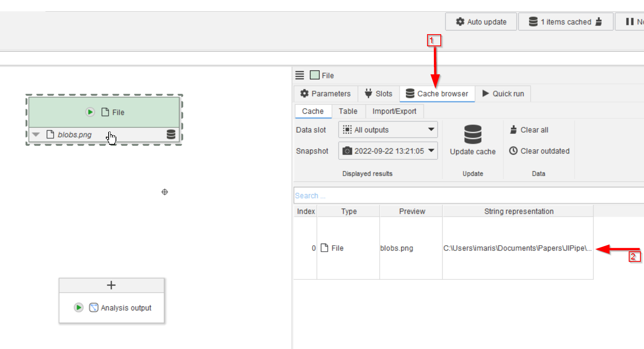Screen dimensions: 644x349
Task: Click the Clear outdated button
Action: (539, 151)
